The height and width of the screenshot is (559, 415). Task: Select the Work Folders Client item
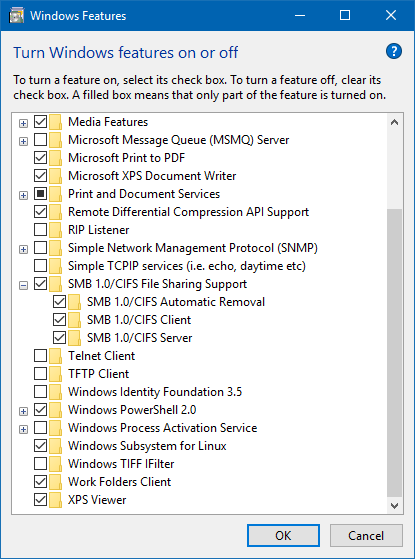119,482
